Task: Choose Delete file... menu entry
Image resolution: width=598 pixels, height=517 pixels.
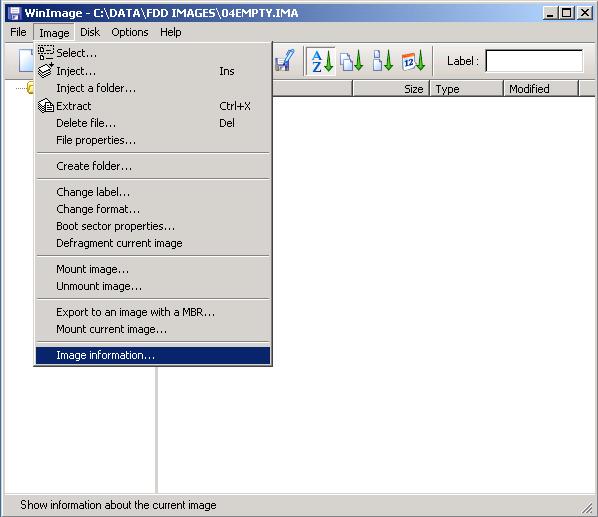Action: 153,123
